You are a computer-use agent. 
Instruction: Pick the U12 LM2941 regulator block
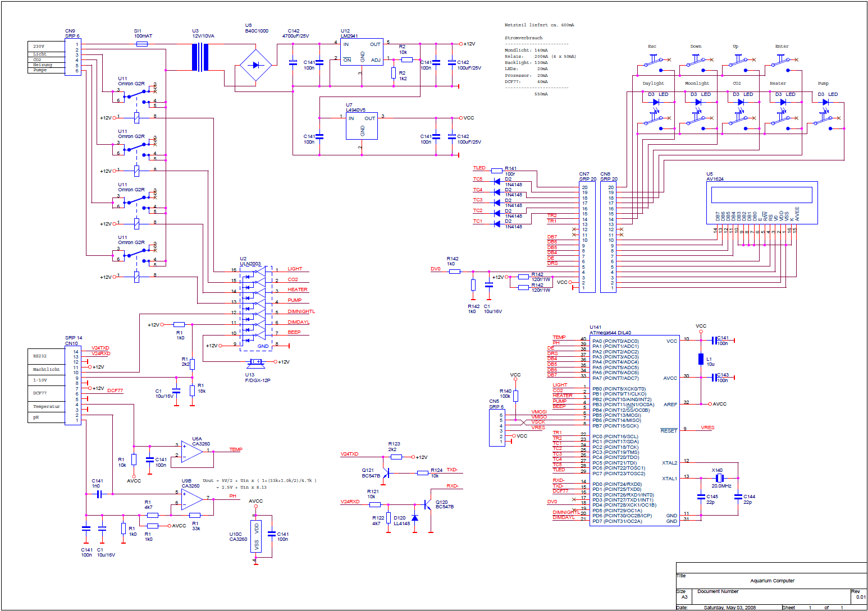click(362, 52)
